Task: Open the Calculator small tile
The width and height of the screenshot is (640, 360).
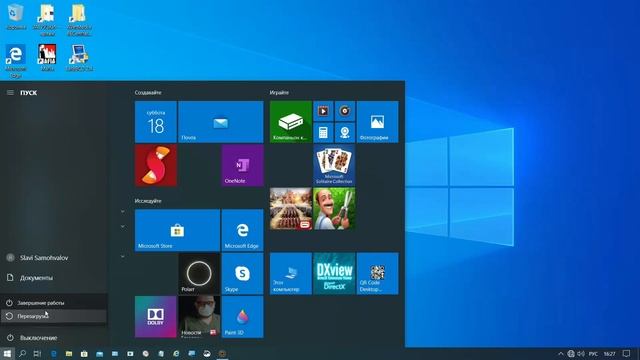Action: pyautogui.click(x=323, y=133)
